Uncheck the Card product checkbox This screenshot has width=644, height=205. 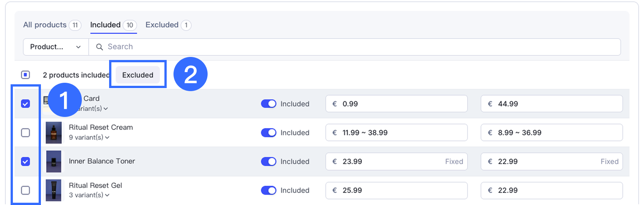point(25,104)
